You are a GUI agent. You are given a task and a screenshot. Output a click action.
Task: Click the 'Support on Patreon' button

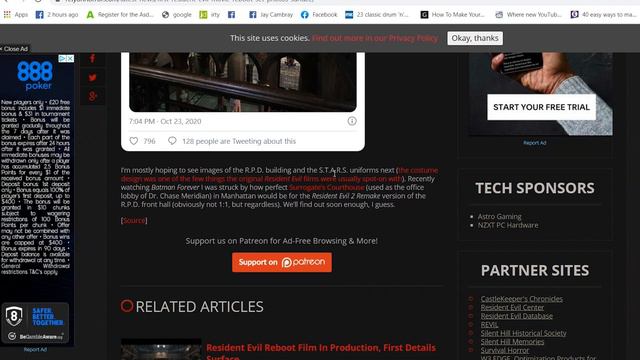[x=282, y=262]
